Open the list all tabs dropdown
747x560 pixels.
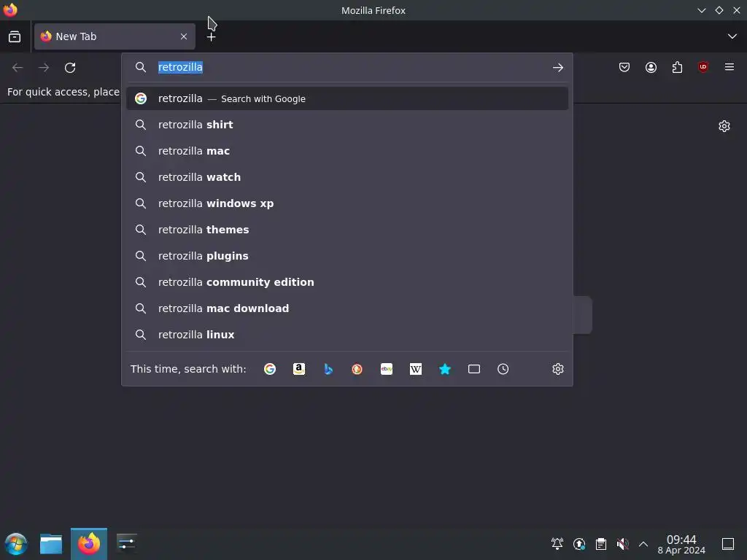point(732,36)
